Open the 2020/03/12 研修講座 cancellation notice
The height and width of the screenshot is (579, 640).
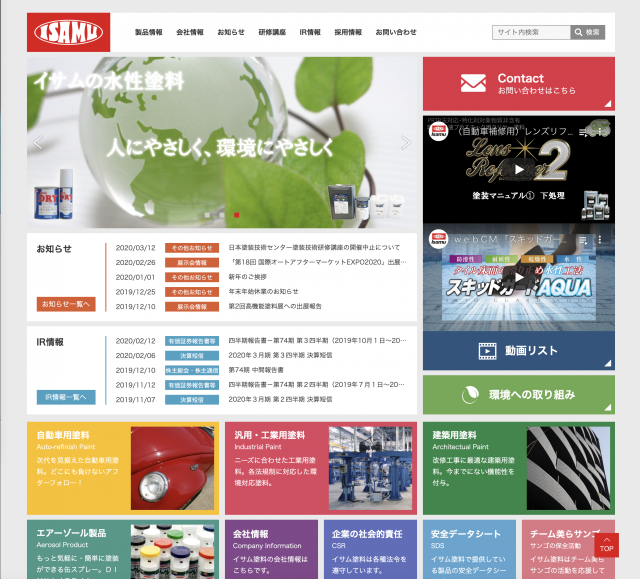(x=314, y=248)
